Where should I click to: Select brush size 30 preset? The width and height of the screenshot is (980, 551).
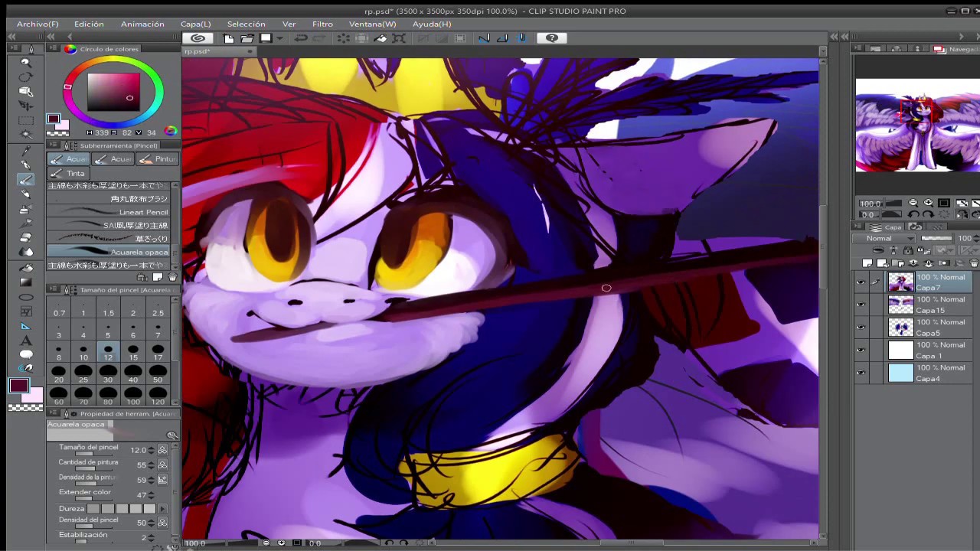coord(108,375)
